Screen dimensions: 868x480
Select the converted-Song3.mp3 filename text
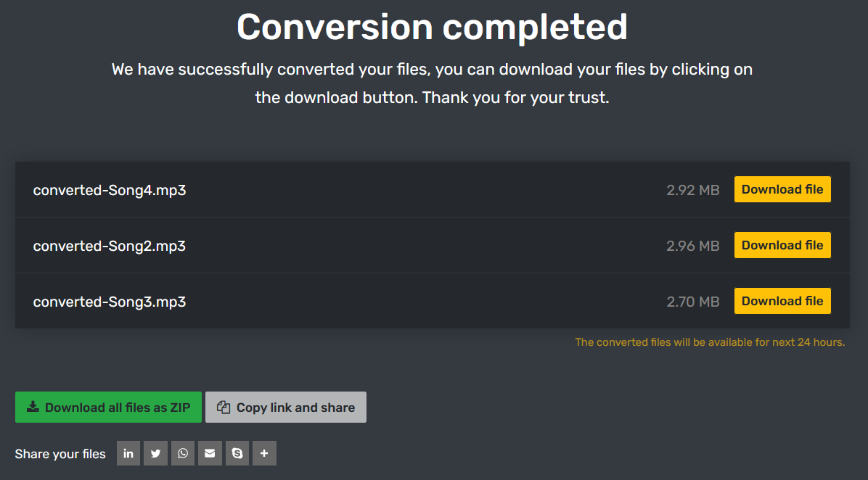pyautogui.click(x=110, y=302)
